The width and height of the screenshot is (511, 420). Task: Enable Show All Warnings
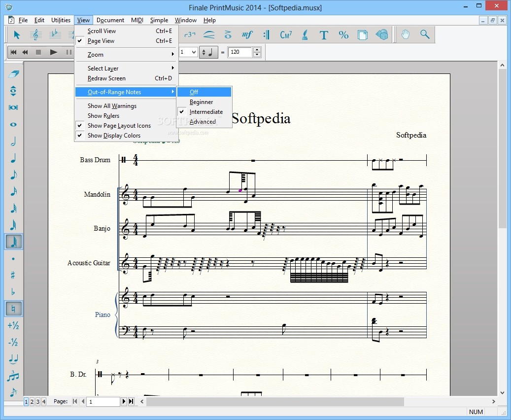127,106
